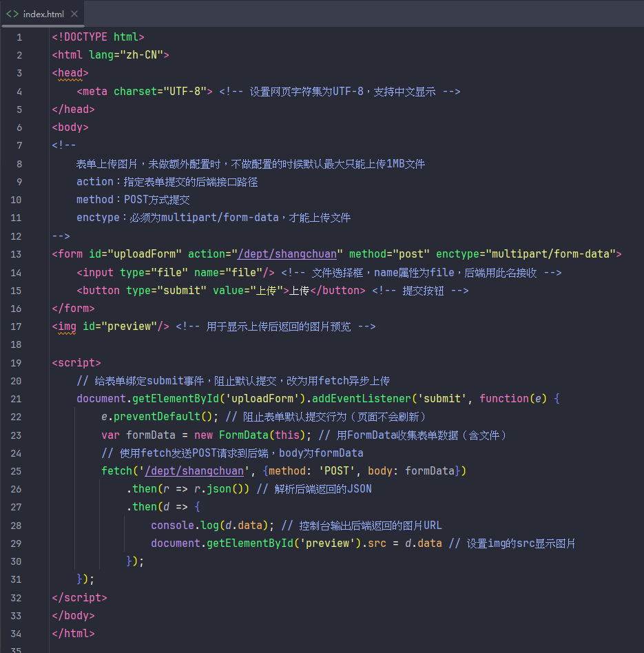This screenshot has height=653, width=644.
Task: Click the closing '</script>' tag
Action: point(80,598)
